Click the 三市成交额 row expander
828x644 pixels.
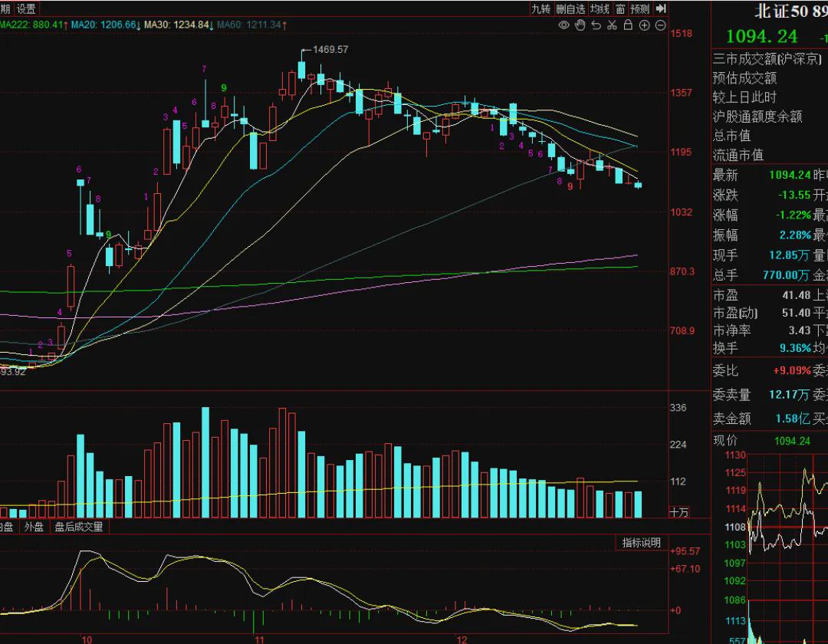(767, 58)
